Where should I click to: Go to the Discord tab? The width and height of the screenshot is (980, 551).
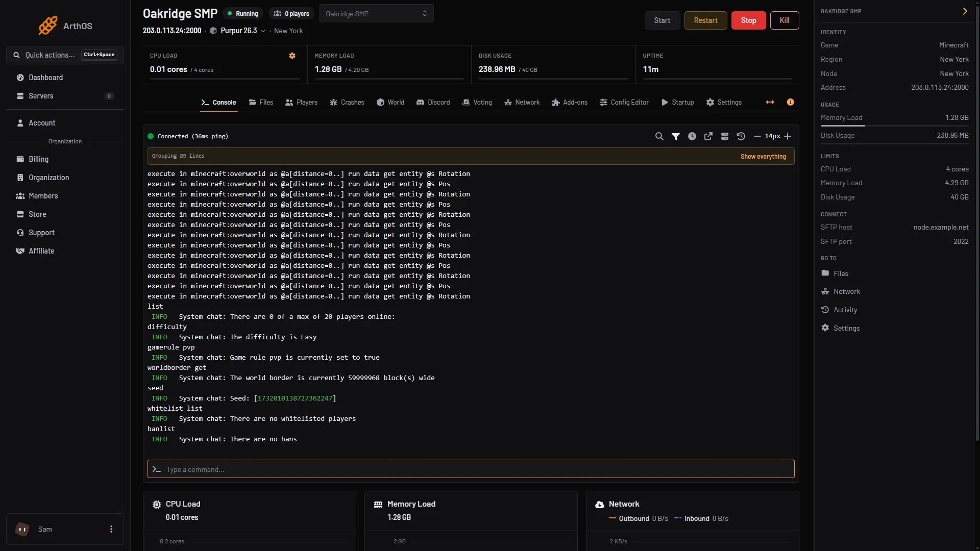click(x=433, y=103)
